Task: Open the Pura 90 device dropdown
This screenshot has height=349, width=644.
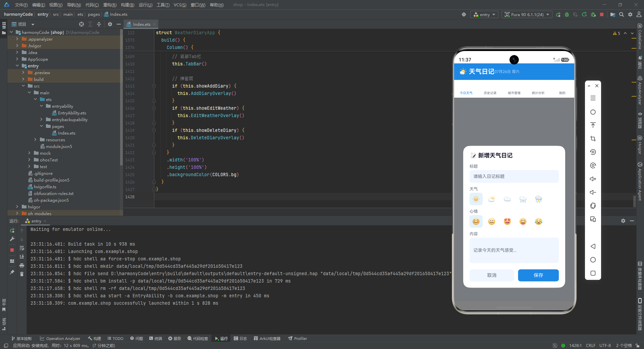Action: coord(527,14)
